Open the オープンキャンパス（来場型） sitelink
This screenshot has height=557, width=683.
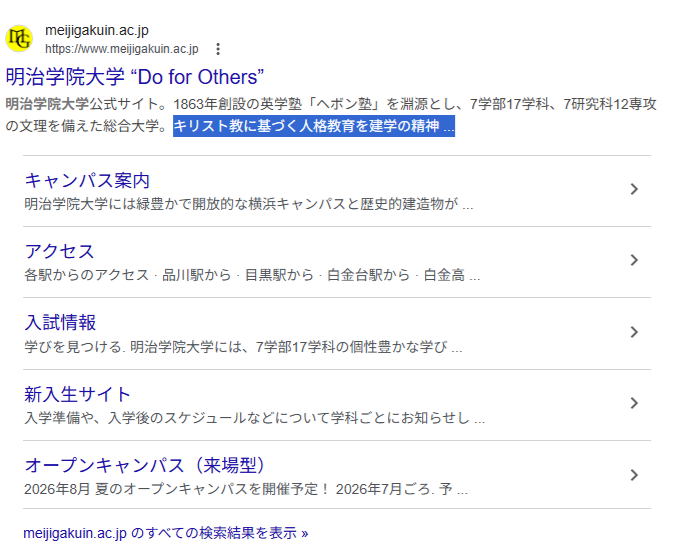click(143, 465)
